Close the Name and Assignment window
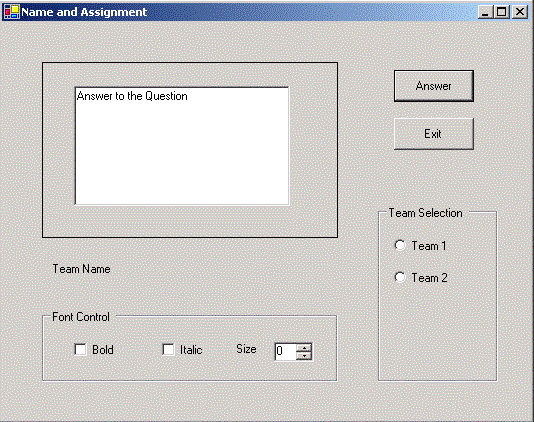The height and width of the screenshot is (422, 534). point(520,12)
